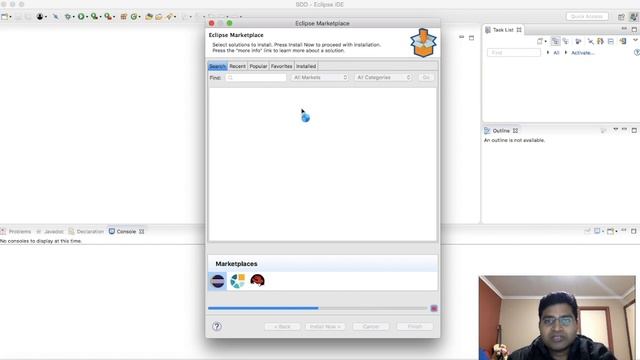This screenshot has height=360, width=640.
Task: Click the New toolbar icon
Action: click(4, 17)
